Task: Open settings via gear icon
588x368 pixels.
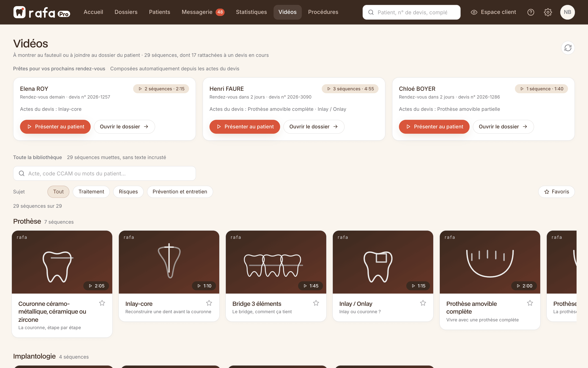Action: [548, 12]
